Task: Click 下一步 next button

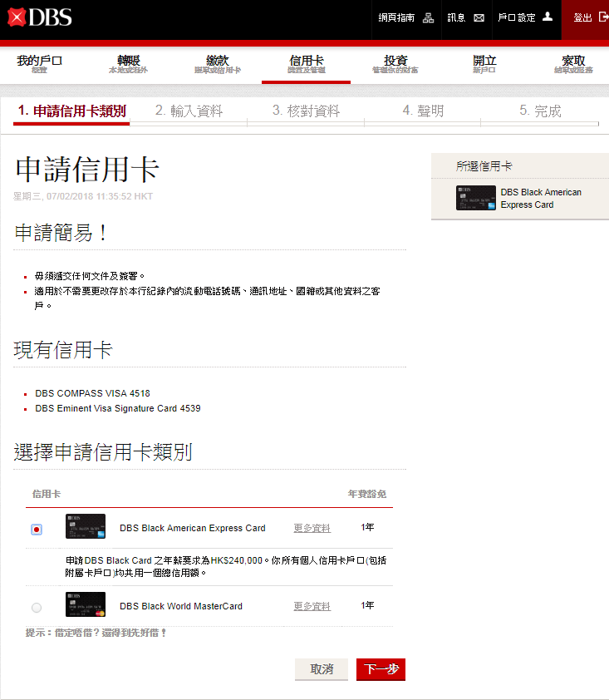Action: point(381,669)
